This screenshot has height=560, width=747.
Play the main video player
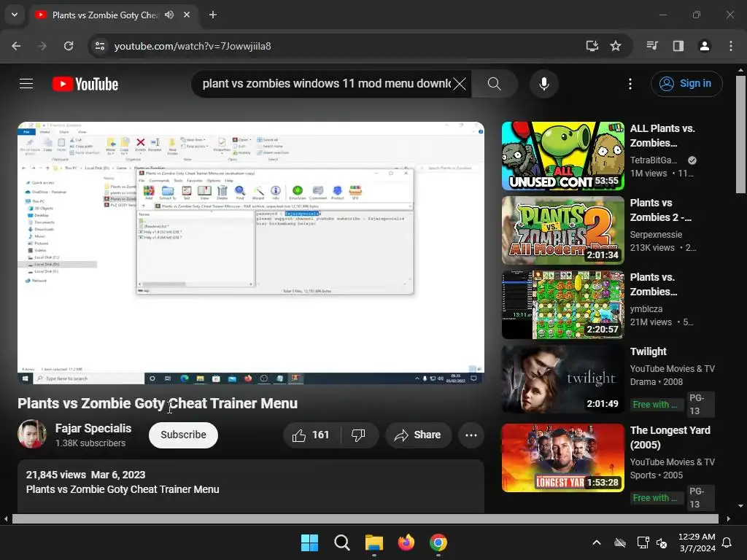(251, 253)
